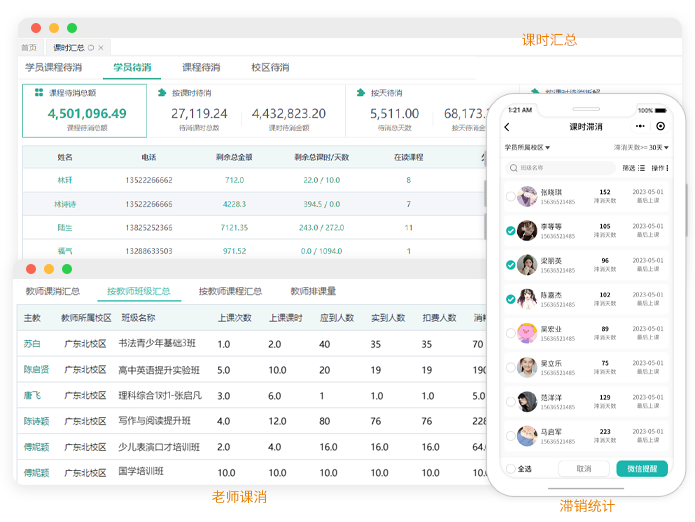This screenshot has width=695, height=522.
Task: Click the 微信提醒 button
Action: (x=642, y=468)
